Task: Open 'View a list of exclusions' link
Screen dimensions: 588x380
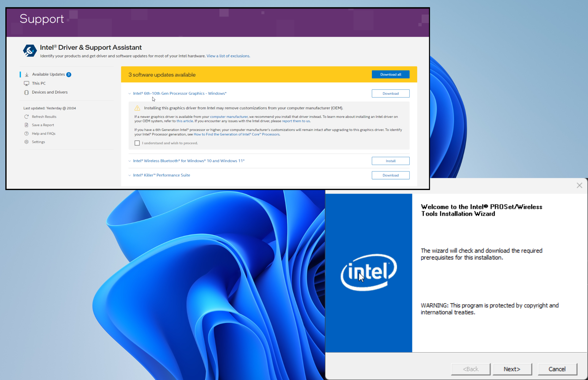Action: (x=228, y=56)
